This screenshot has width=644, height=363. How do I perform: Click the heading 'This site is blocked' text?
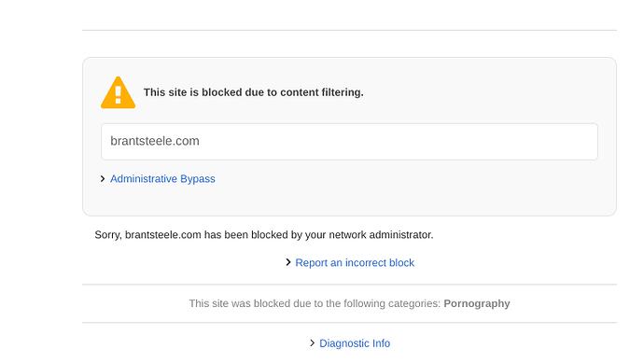pyautogui.click(x=192, y=92)
